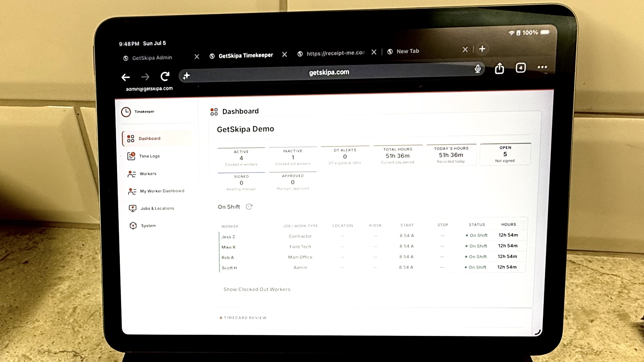This screenshot has height=362, width=644.
Task: Select the OPEN 5 Not signed card
Action: coord(505,154)
